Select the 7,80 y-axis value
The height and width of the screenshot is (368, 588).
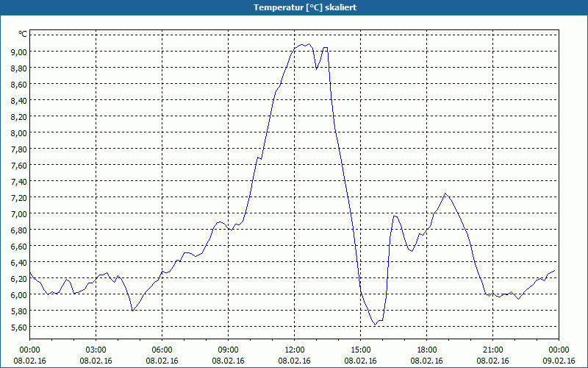[19, 149]
